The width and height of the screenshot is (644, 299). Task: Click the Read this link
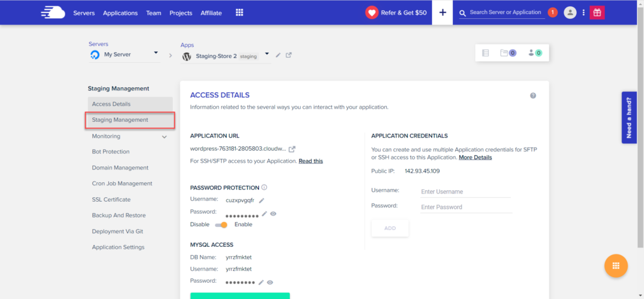311,161
